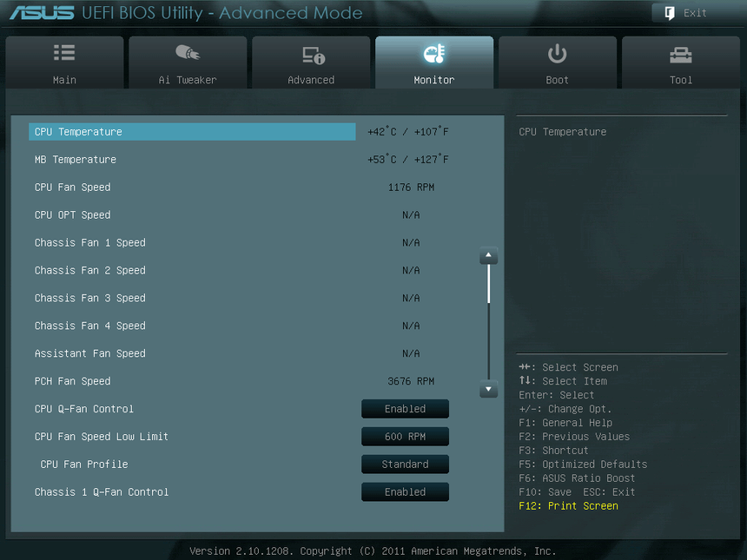Open the Tool toolbox icon
Viewport: 747px width, 560px height.
pyautogui.click(x=681, y=54)
